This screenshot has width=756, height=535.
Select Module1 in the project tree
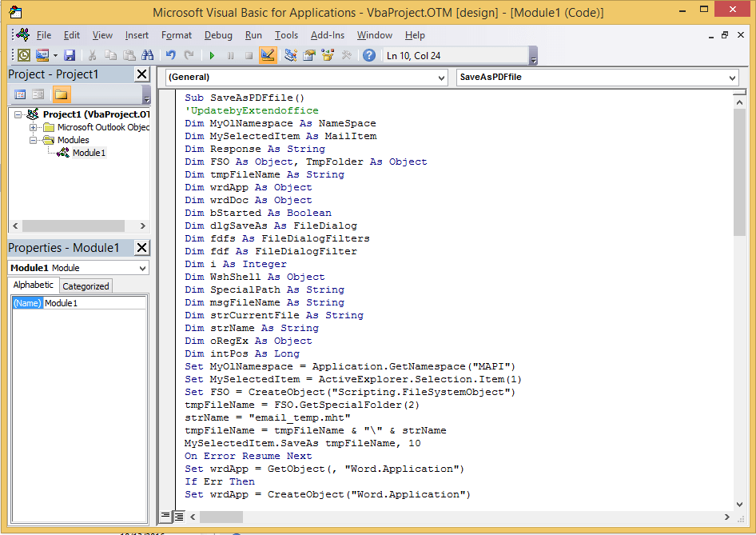89,153
